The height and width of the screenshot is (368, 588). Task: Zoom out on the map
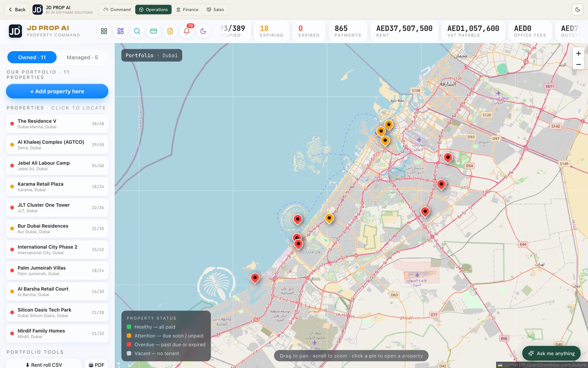coord(578,64)
